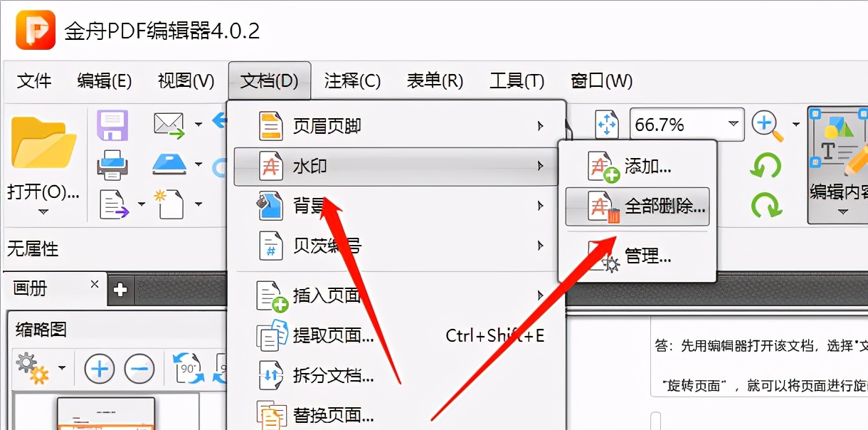
Task: Click the lower green rotate arrow icon
Action: point(766,206)
